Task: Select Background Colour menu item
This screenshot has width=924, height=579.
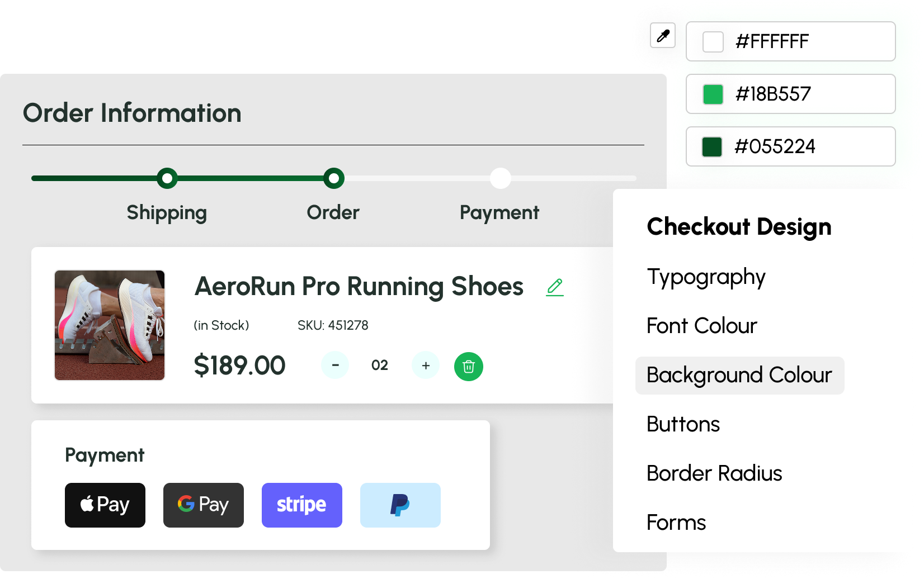Action: (x=739, y=376)
